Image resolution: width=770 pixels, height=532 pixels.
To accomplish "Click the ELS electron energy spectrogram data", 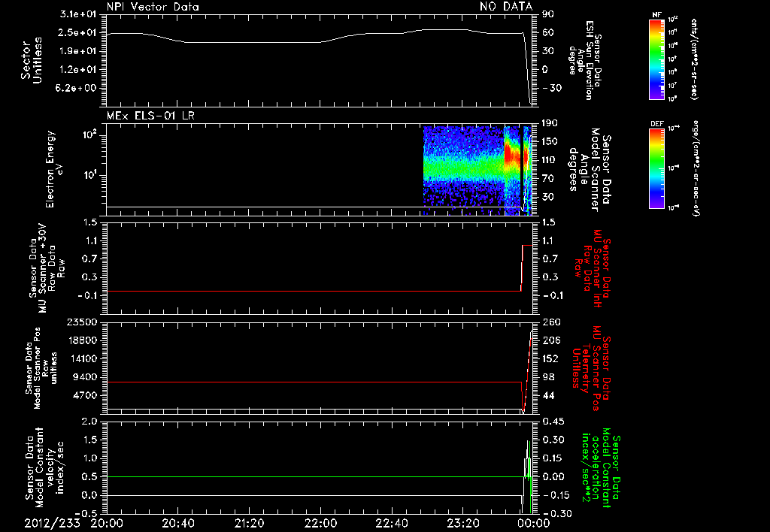I will (x=477, y=170).
